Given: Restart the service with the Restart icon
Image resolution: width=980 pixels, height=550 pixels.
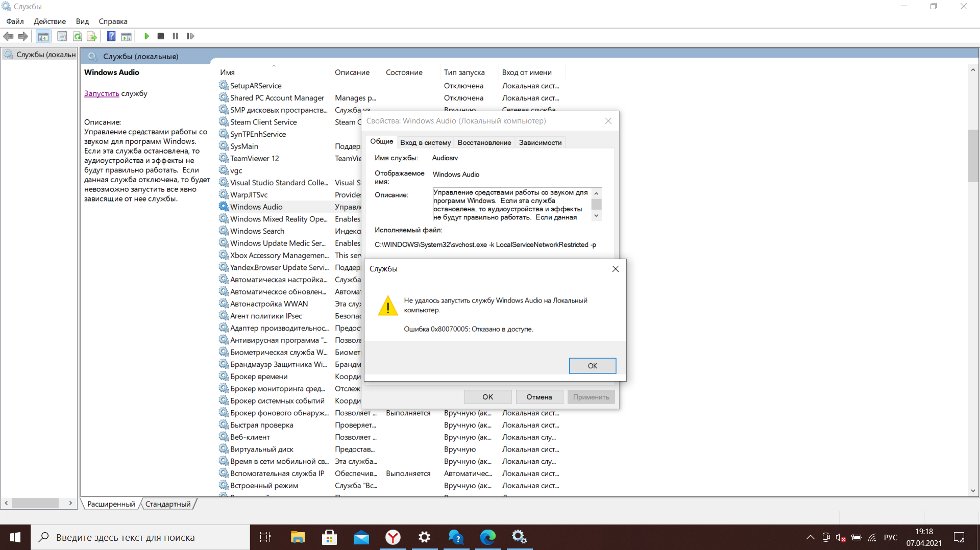Looking at the screenshot, I should (190, 36).
